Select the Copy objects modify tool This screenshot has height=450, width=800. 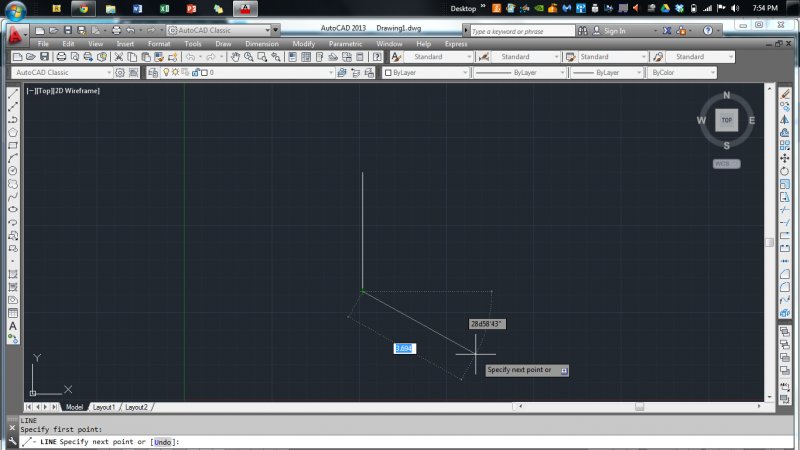click(785, 107)
